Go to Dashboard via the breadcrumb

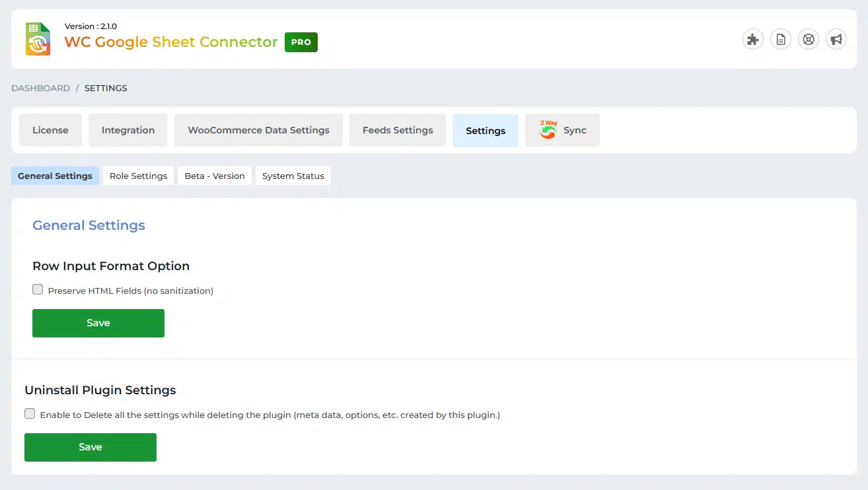point(40,88)
